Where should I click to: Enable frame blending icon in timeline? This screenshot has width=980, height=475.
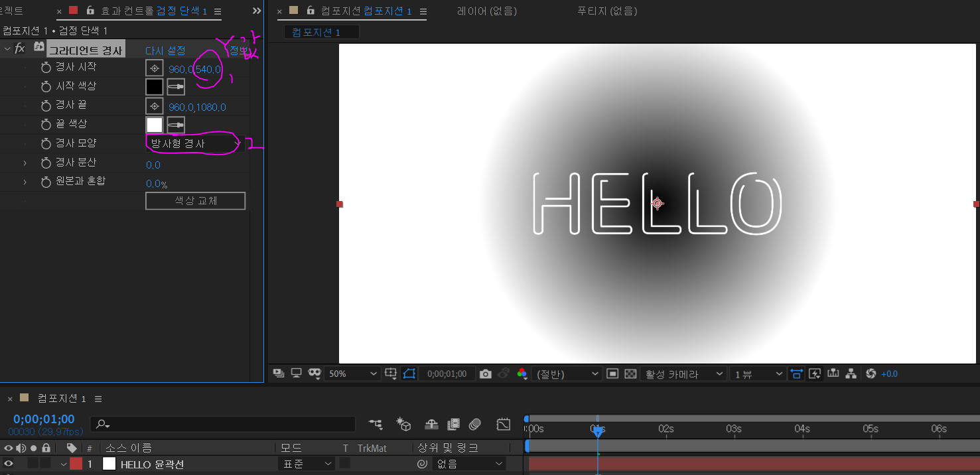click(x=454, y=424)
